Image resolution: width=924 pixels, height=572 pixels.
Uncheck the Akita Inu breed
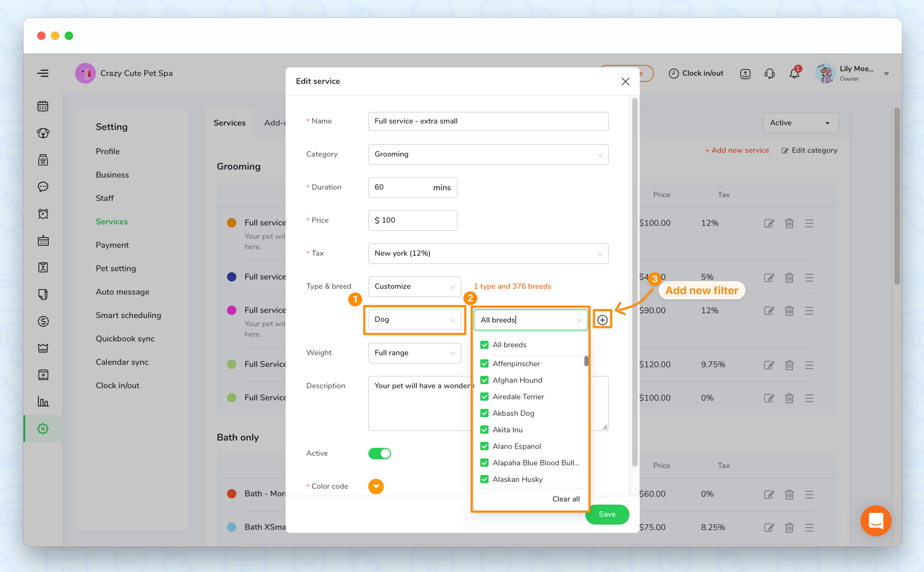coord(484,430)
